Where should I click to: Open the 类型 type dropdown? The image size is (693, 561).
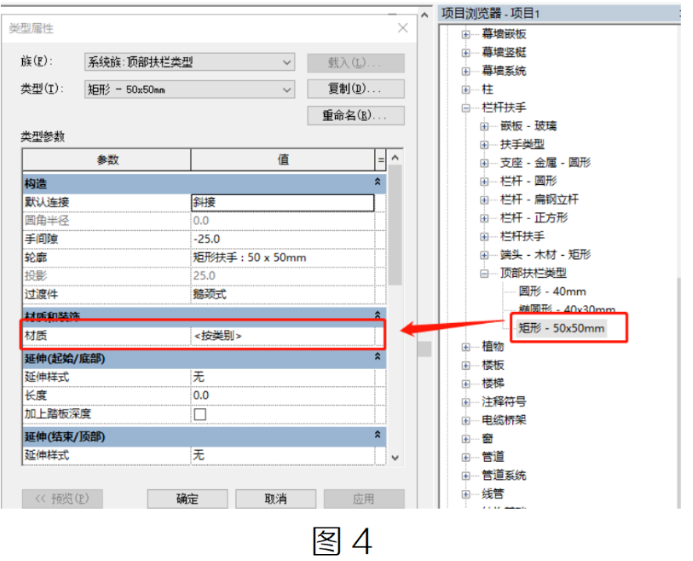190,90
